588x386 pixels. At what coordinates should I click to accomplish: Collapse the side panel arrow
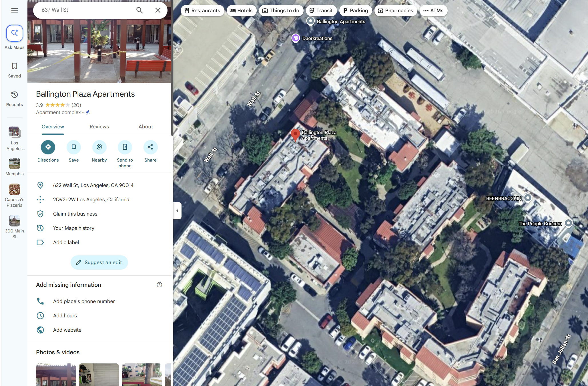pyautogui.click(x=177, y=211)
